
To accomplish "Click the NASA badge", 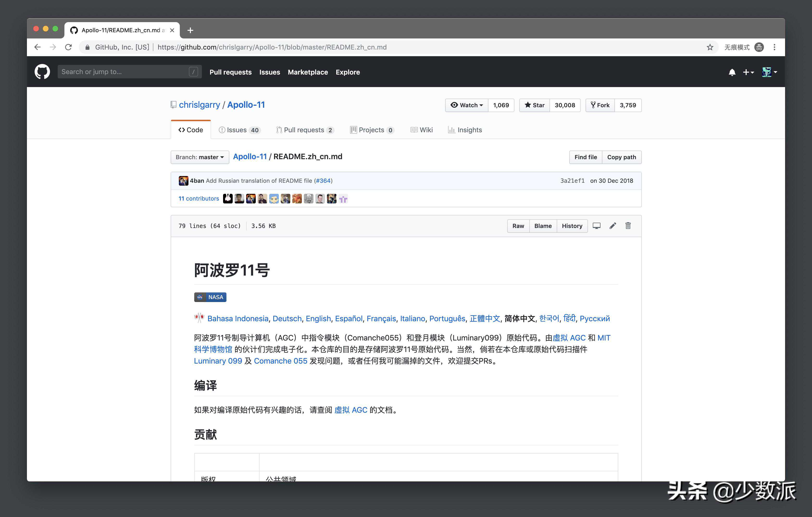I will [210, 297].
